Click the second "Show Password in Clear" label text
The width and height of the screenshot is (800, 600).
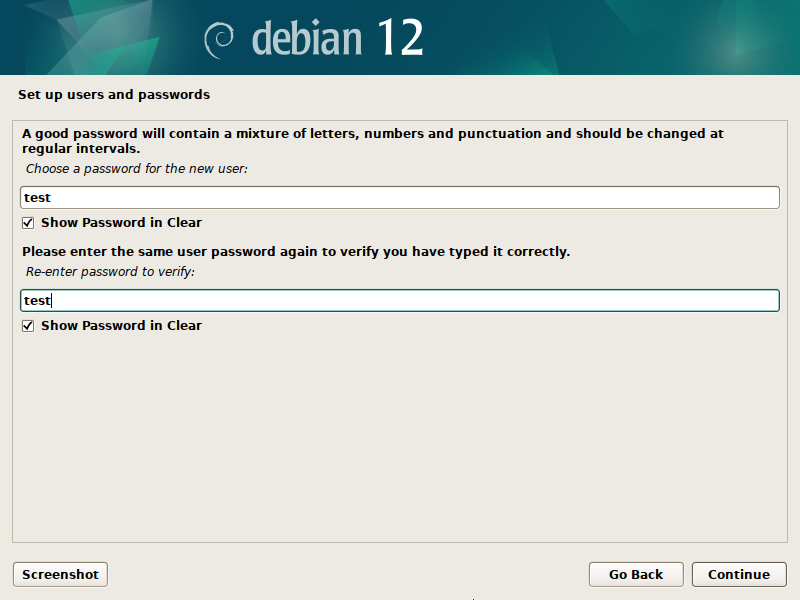coord(121,326)
